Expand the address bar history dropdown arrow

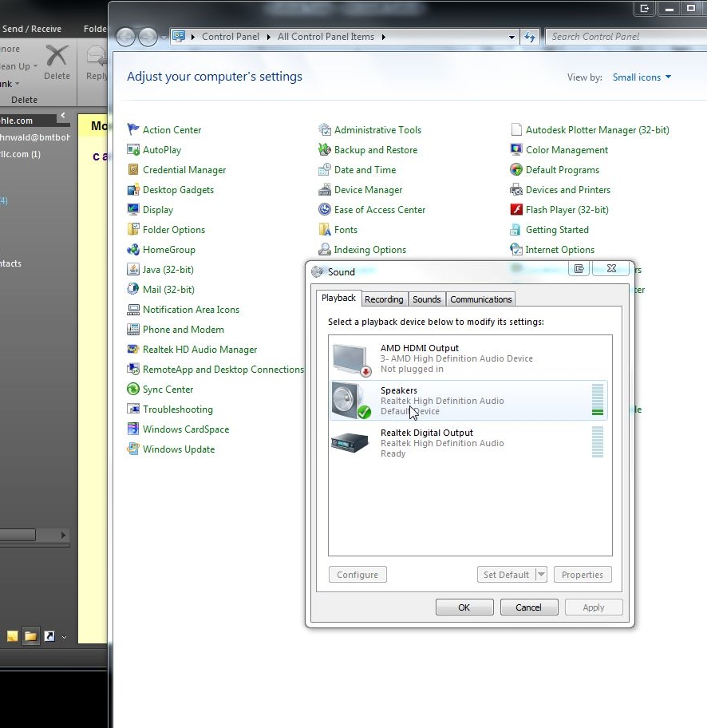click(511, 38)
